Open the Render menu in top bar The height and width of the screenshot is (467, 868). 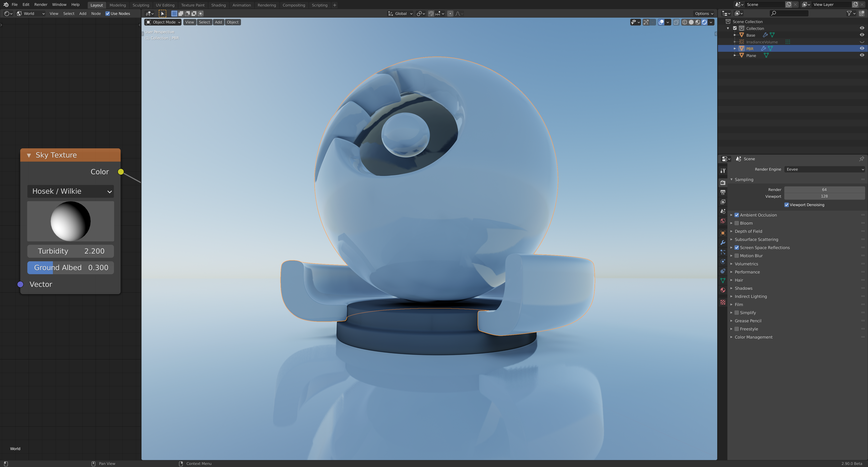tap(41, 5)
